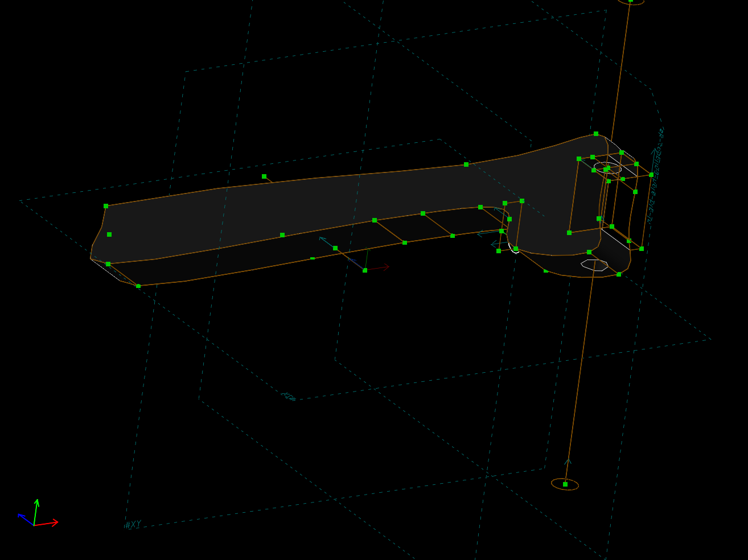The width and height of the screenshot is (748, 560).
Task: Click the red X axis arrow indicator
Action: click(47, 523)
